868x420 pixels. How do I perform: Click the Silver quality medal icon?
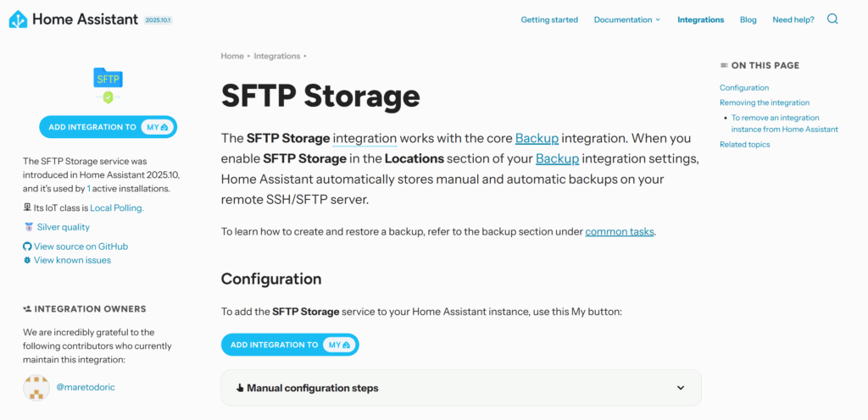point(29,227)
